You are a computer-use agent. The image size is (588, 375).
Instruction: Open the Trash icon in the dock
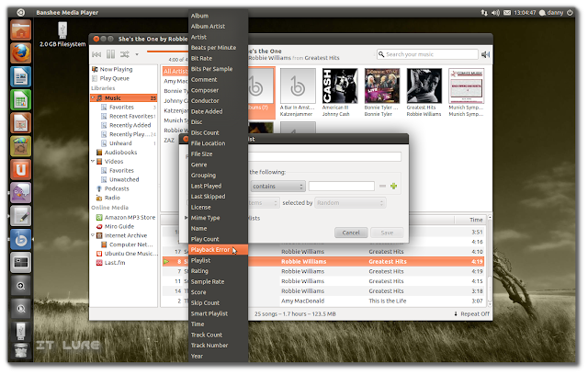(20, 352)
